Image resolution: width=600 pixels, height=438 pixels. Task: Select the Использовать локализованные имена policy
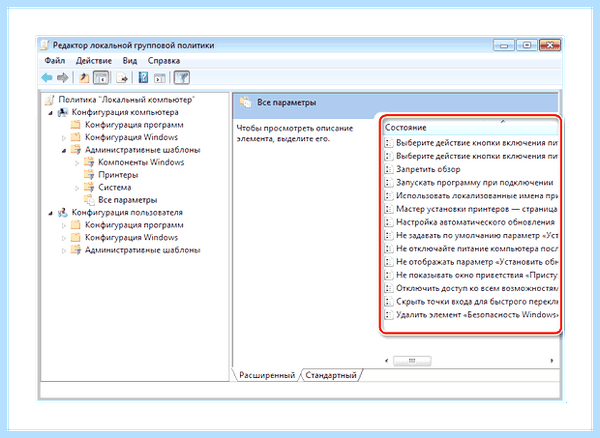[x=476, y=195]
